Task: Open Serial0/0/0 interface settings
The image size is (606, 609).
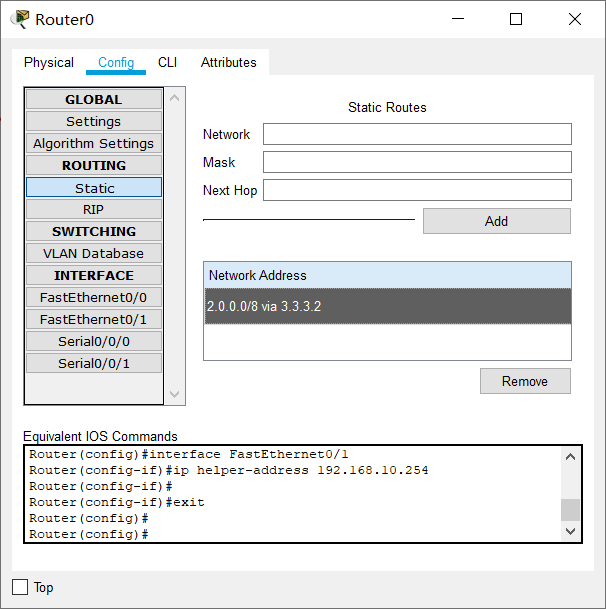Action: (94, 341)
